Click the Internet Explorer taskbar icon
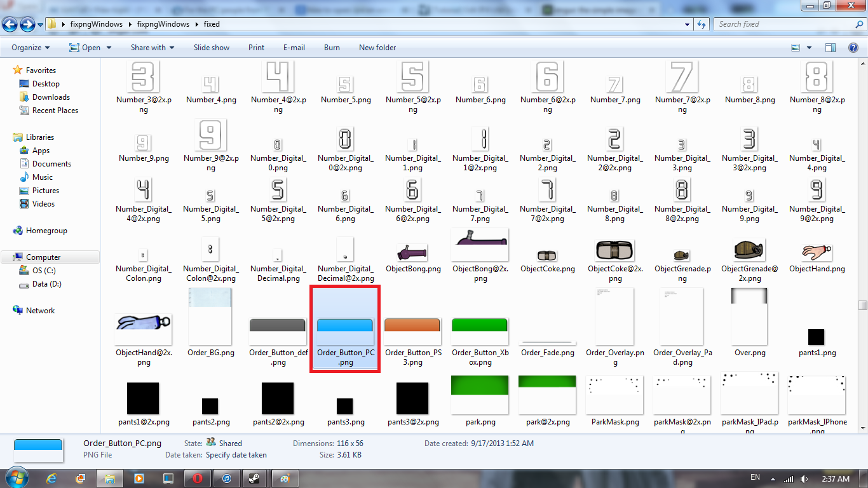868x488 pixels. tap(51, 478)
